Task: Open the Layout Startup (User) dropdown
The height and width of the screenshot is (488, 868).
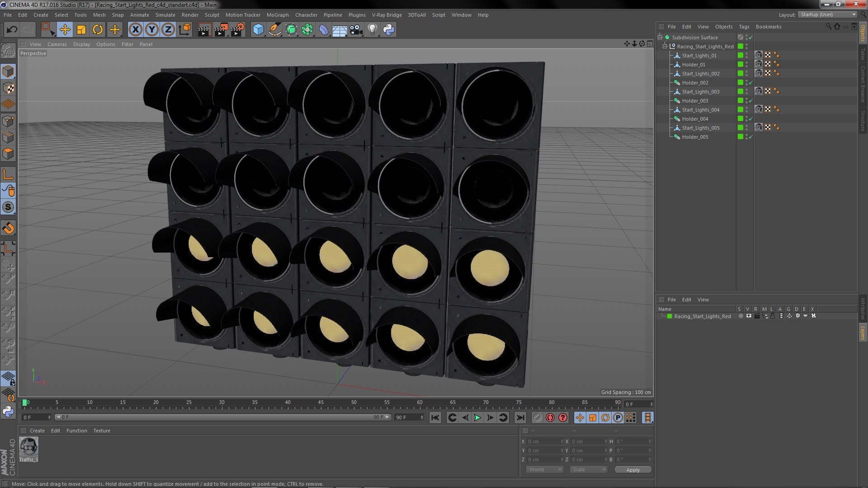Action: (x=828, y=14)
